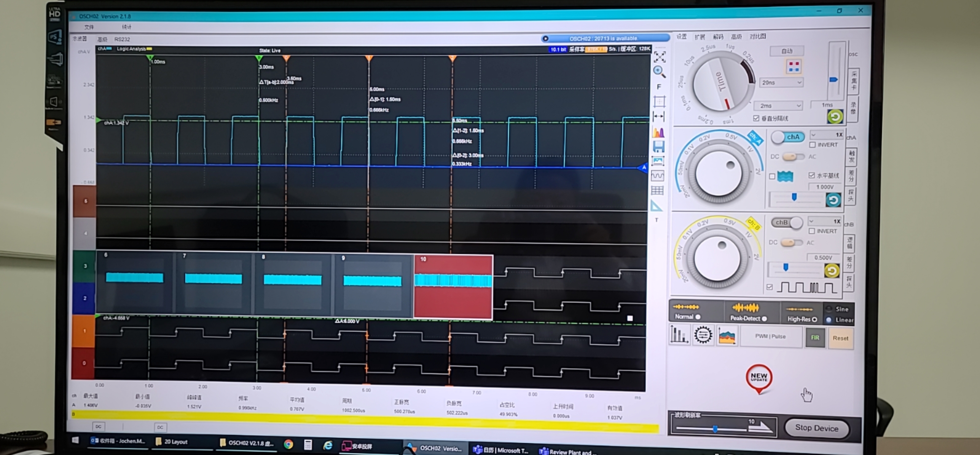Open the spectrum histogram icon
The width and height of the screenshot is (980, 455).
658,132
